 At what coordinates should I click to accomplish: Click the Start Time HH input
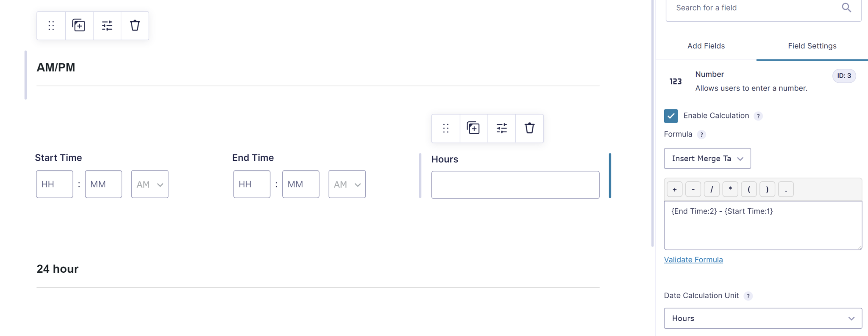[55, 185]
